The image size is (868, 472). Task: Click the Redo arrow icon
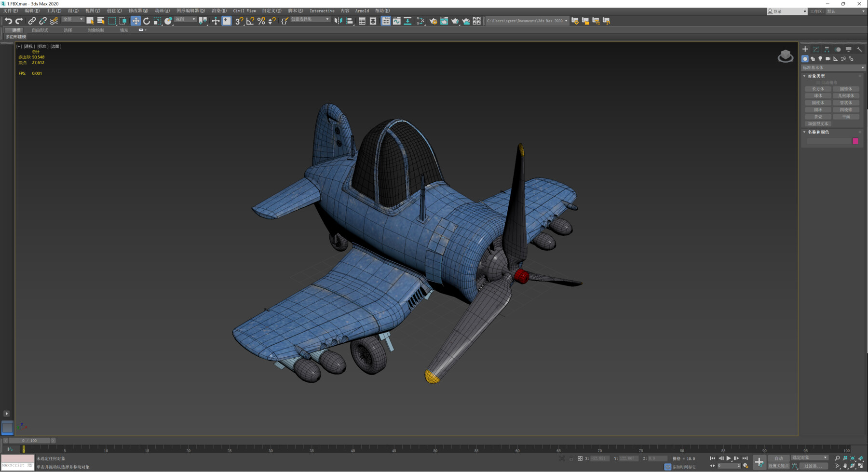click(x=19, y=21)
